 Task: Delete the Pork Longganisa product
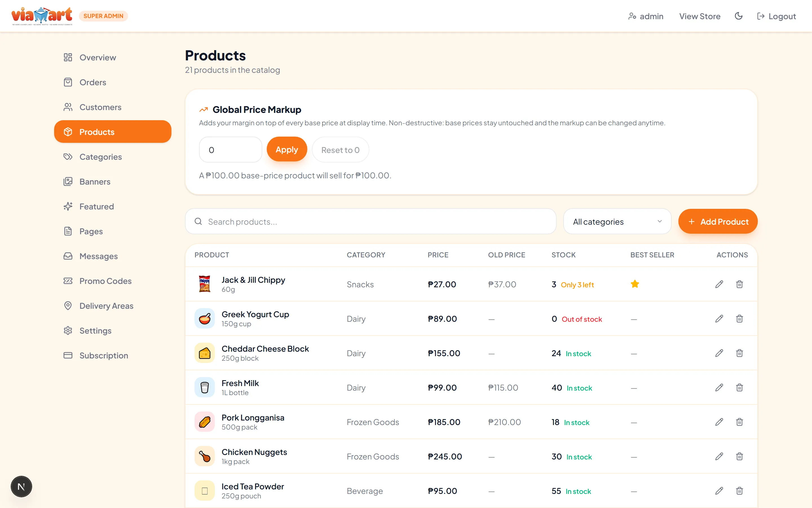click(x=739, y=422)
